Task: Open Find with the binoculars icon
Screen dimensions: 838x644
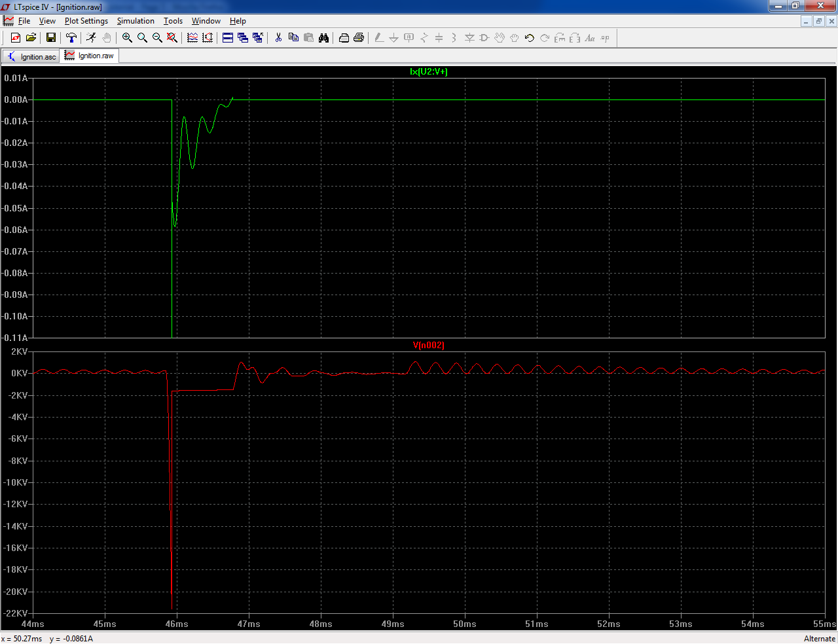Action: point(323,38)
